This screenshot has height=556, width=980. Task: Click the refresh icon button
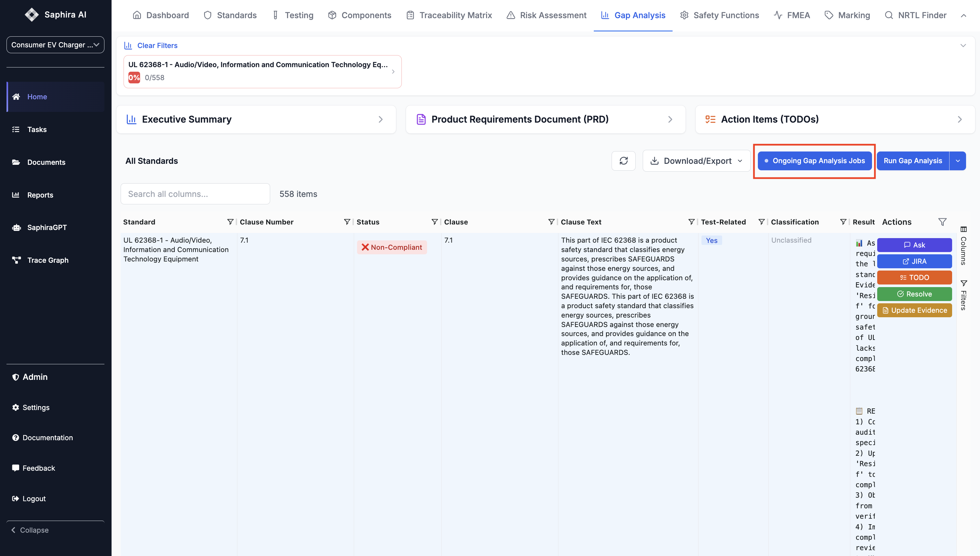(x=623, y=161)
